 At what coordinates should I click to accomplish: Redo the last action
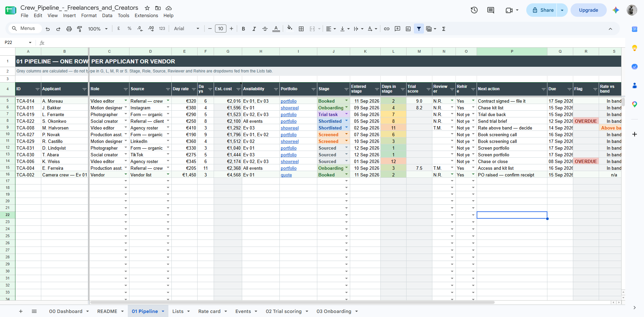pyautogui.click(x=58, y=29)
